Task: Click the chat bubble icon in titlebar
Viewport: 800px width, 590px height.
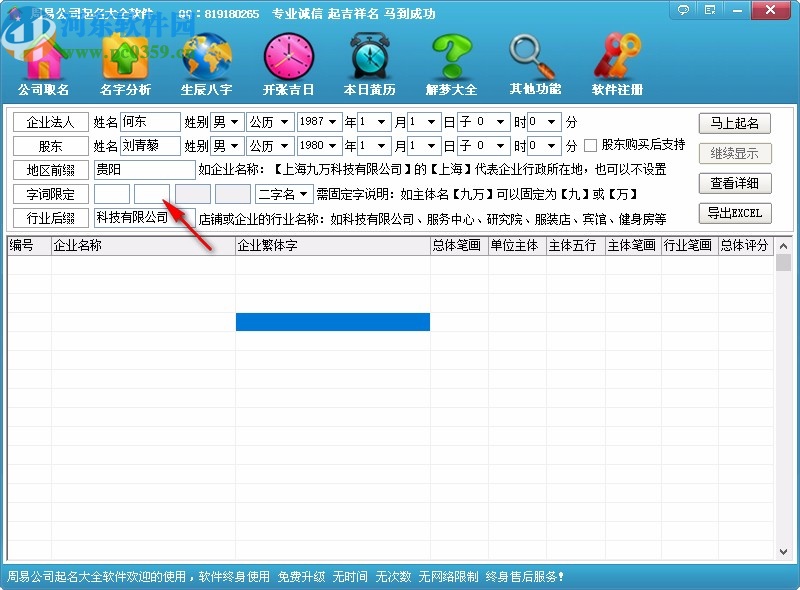Action: [683, 9]
